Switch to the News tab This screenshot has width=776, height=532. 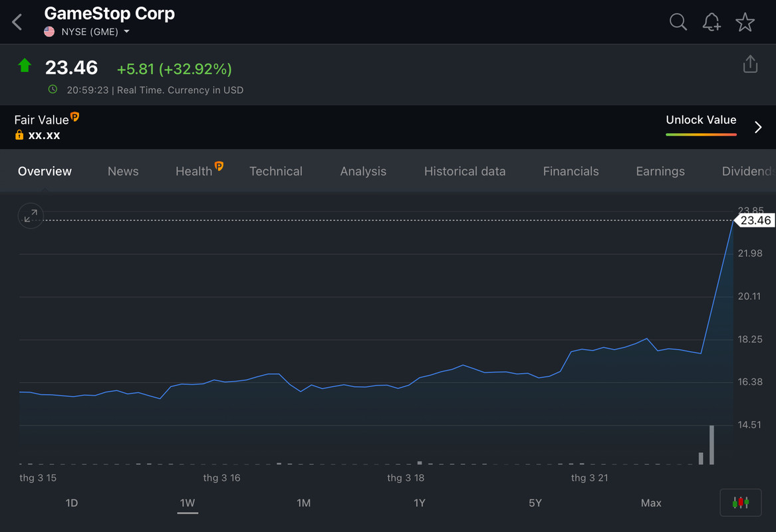(x=123, y=171)
